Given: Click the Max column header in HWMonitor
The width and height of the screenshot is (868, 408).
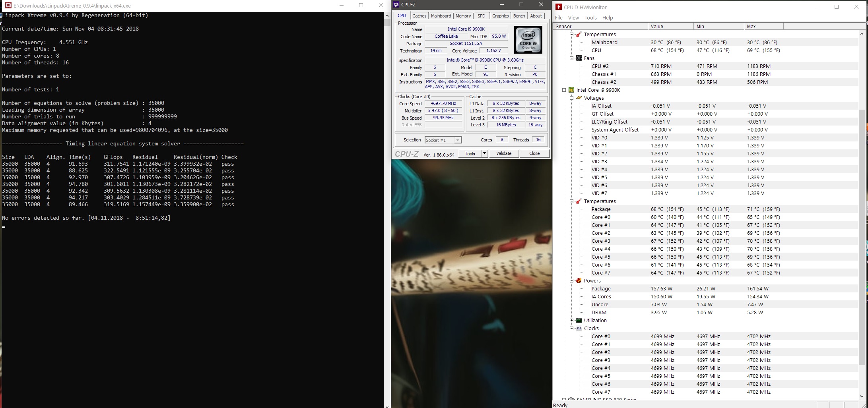Looking at the screenshot, I should click(764, 27).
